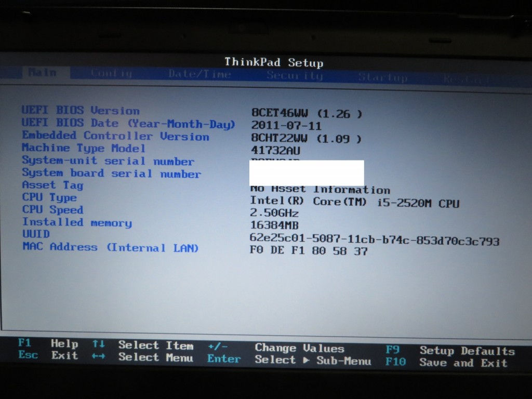Click the Exit label beside Esc

[x=64, y=355]
